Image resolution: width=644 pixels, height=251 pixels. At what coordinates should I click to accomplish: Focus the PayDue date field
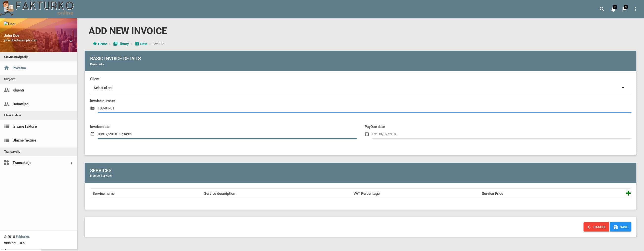502,134
